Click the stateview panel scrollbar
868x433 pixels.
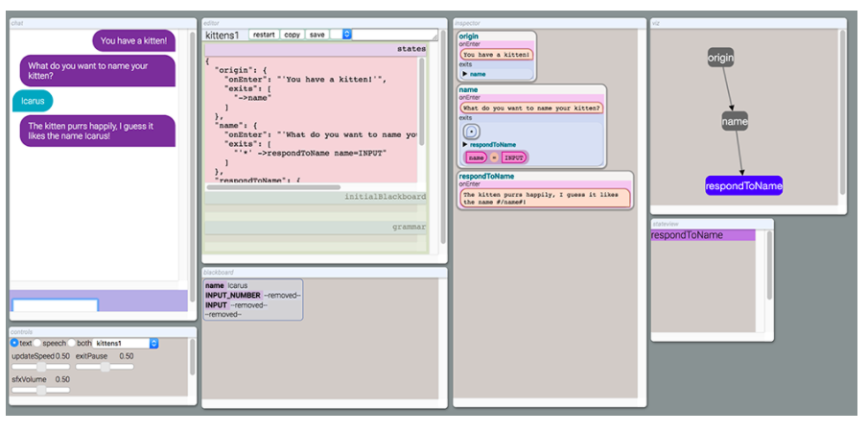click(769, 266)
